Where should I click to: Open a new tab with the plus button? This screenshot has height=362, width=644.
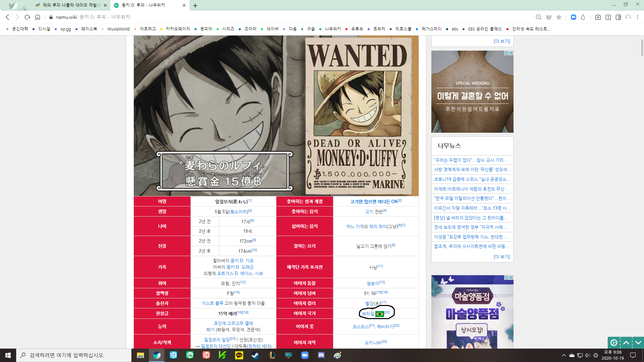pyautogui.click(x=195, y=5)
